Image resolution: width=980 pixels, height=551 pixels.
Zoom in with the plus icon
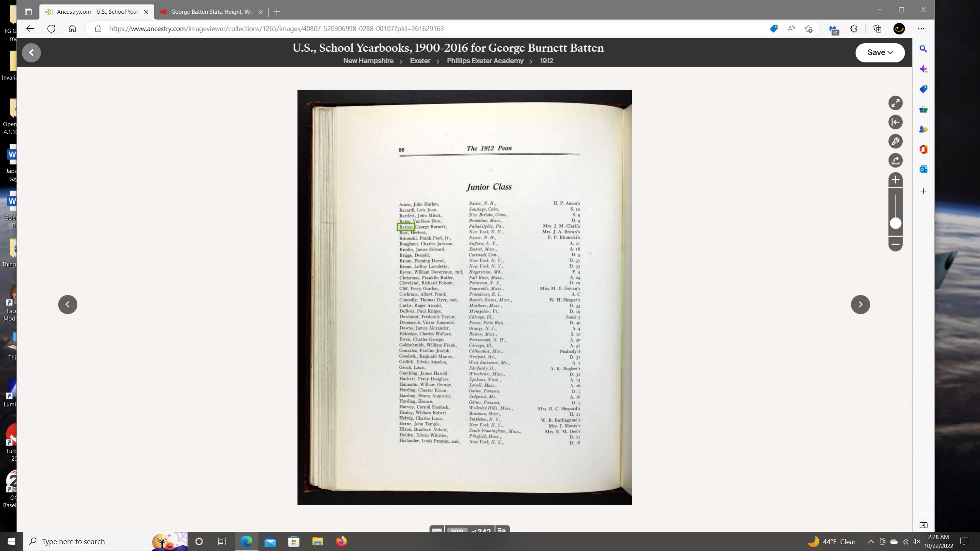point(895,180)
